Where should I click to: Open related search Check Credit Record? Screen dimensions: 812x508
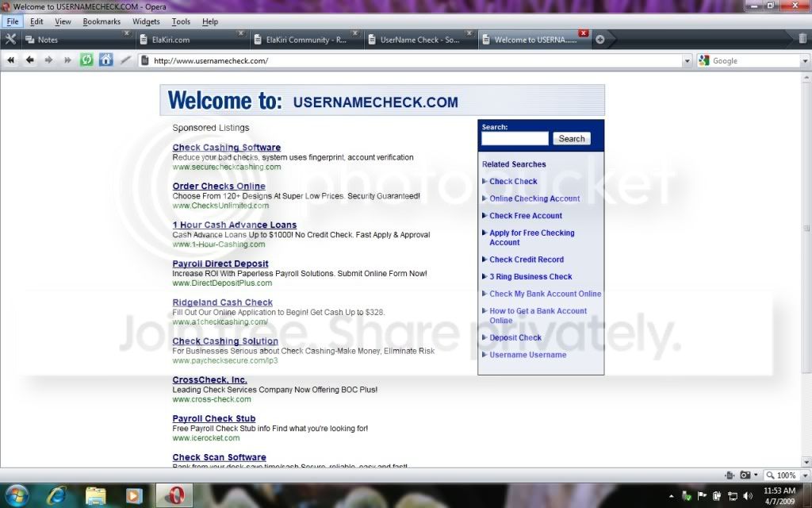(527, 260)
